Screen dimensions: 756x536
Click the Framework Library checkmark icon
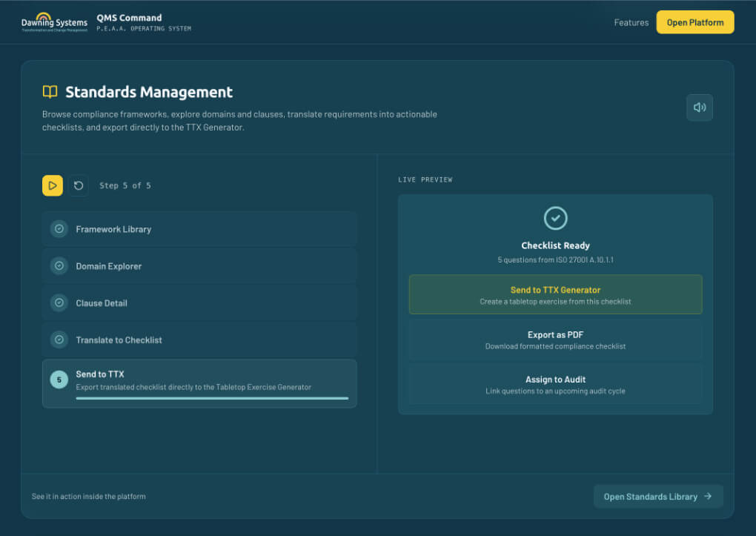[59, 229]
